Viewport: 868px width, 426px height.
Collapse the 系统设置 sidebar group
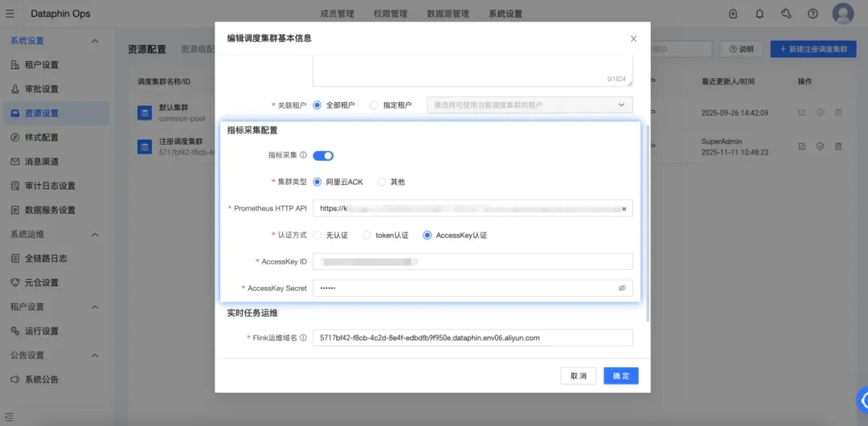95,41
